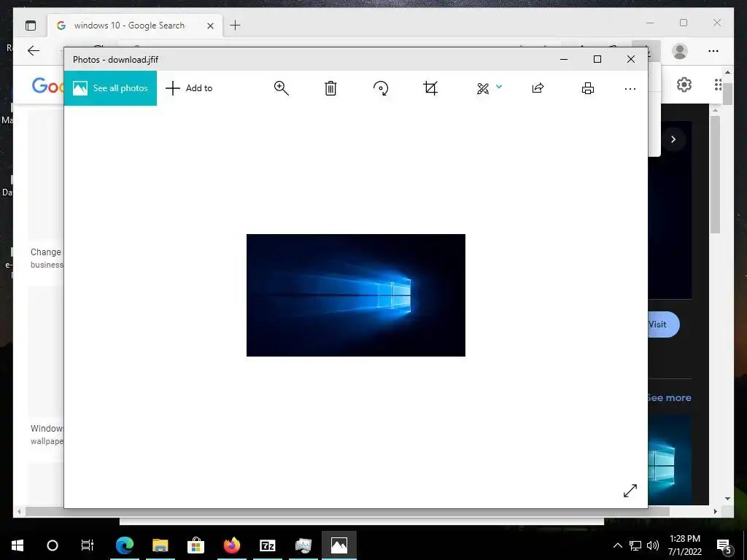Open Edge profile avatar
Screen dimensions: 747x560
coord(680,51)
